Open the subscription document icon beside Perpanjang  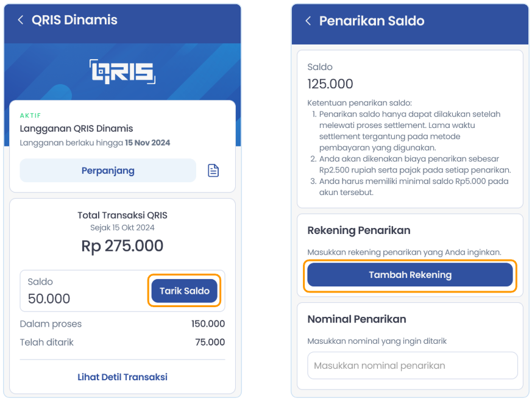[x=213, y=170]
